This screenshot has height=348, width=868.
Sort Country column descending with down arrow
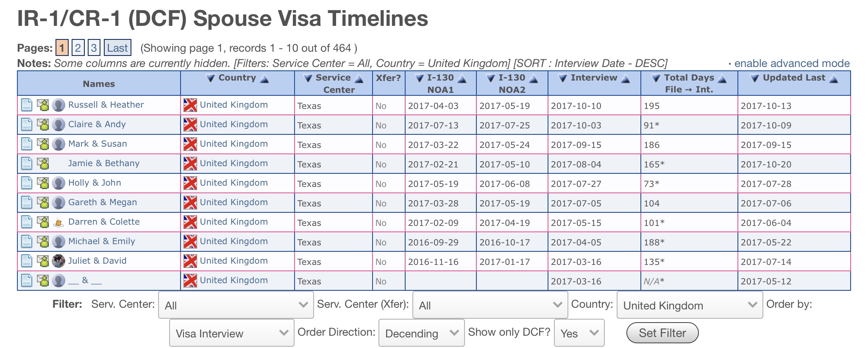click(210, 78)
